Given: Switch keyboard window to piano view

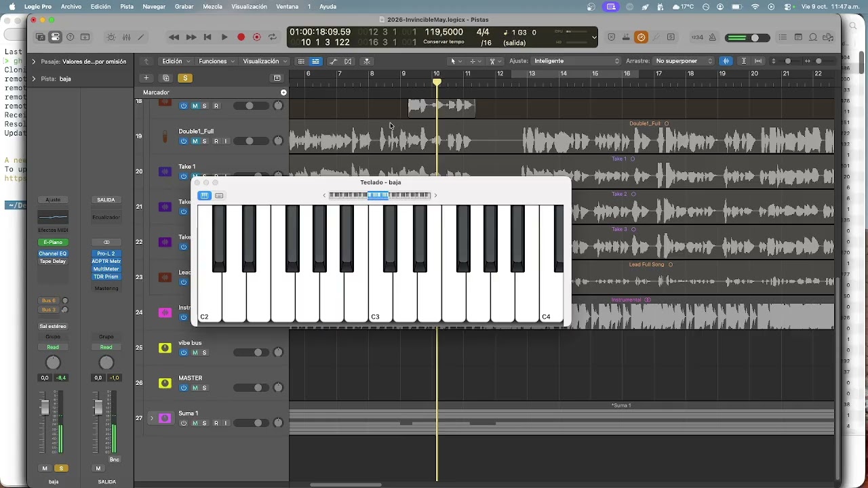Looking at the screenshot, I should tap(204, 196).
